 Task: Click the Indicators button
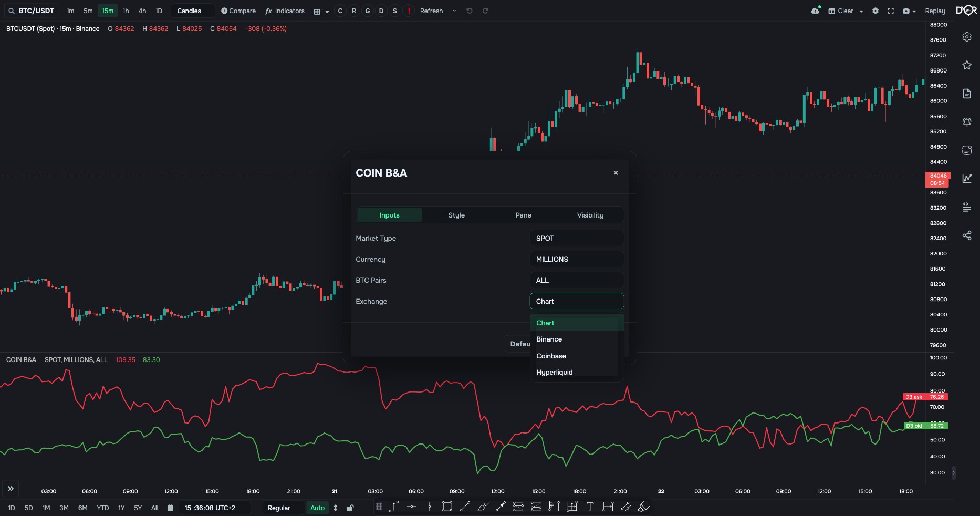point(285,11)
